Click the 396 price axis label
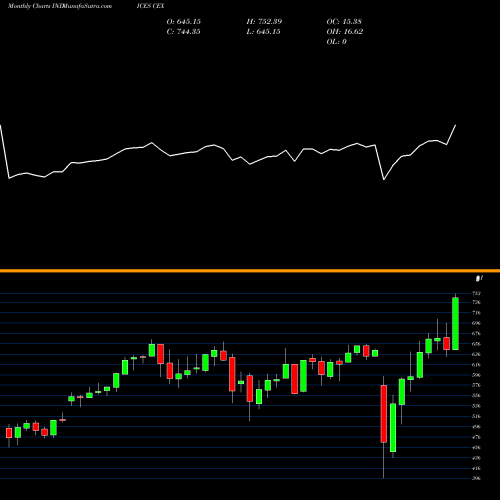Image resolution: width=500 pixels, height=500 pixels. [476, 478]
